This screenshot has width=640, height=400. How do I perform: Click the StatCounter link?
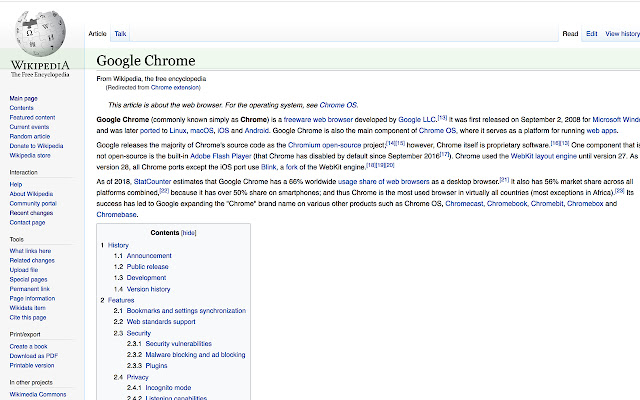[x=152, y=182]
